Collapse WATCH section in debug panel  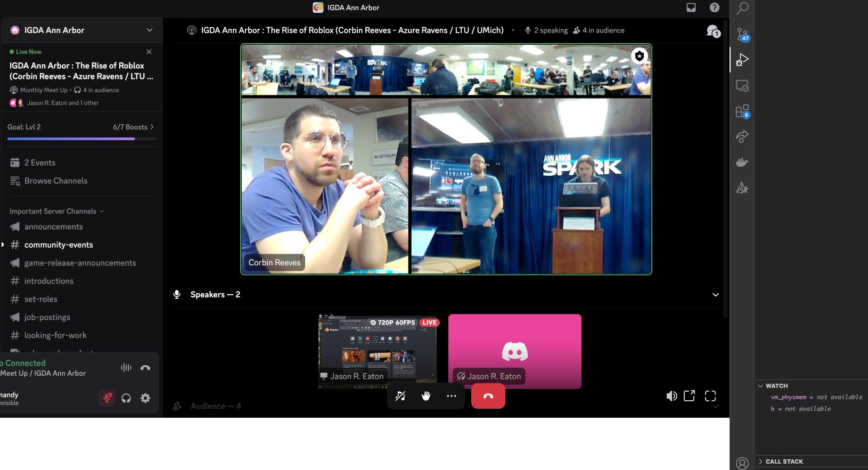tap(776, 386)
